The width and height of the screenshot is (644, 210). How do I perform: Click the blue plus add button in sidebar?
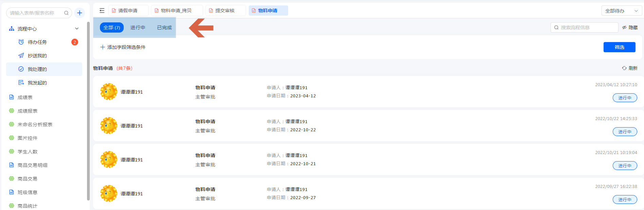pyautogui.click(x=80, y=13)
